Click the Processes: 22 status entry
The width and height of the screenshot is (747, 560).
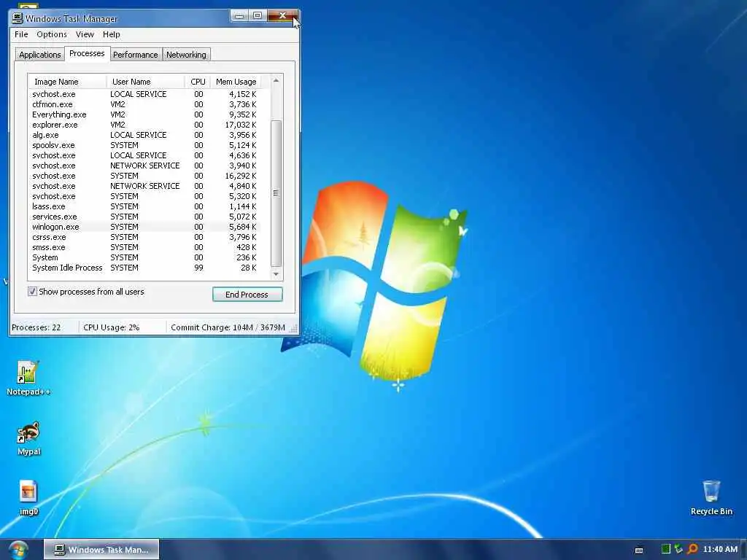[36, 327]
